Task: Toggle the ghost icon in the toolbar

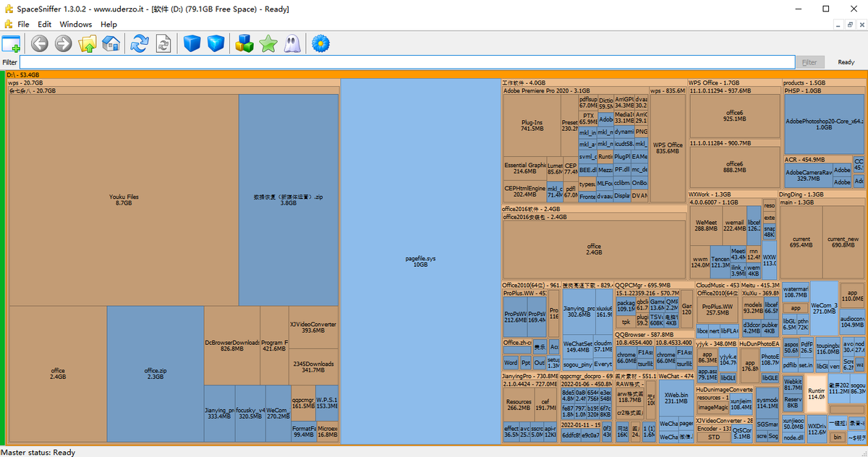Action: [292, 44]
